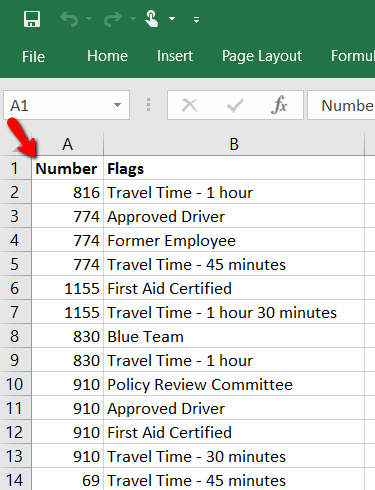
Task: Select cell 910 in row 10
Action: [68, 384]
